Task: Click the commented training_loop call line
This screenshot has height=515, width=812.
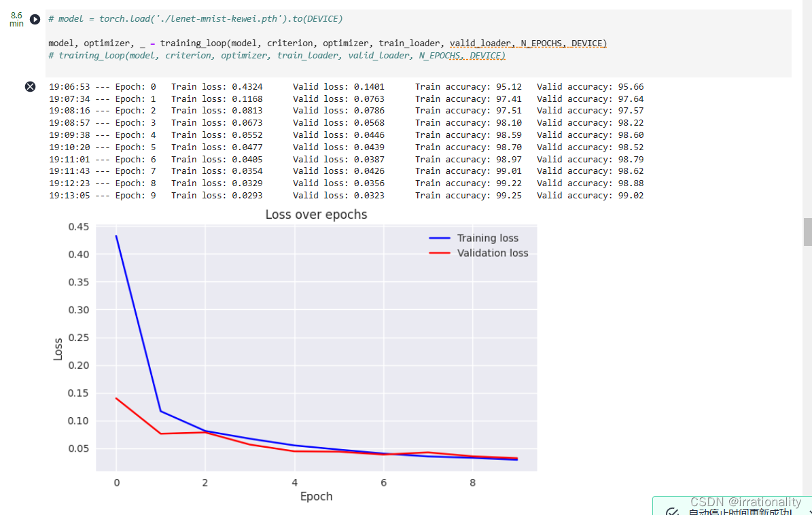Action: coord(277,56)
